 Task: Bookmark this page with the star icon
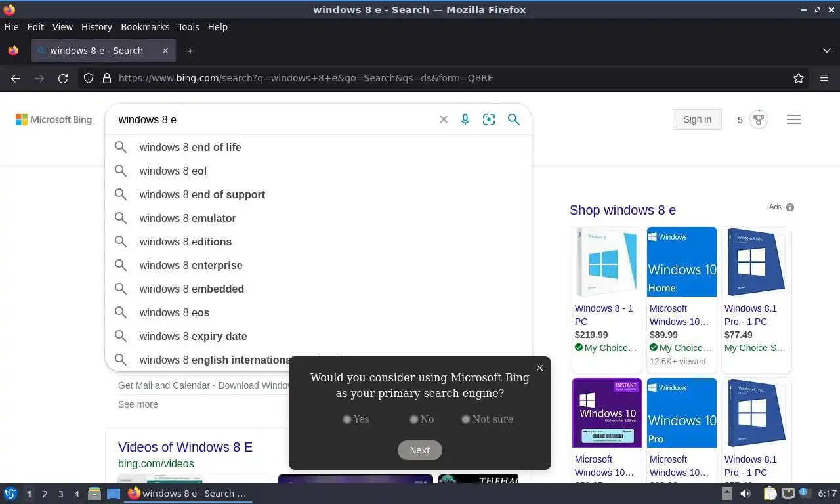point(799,78)
